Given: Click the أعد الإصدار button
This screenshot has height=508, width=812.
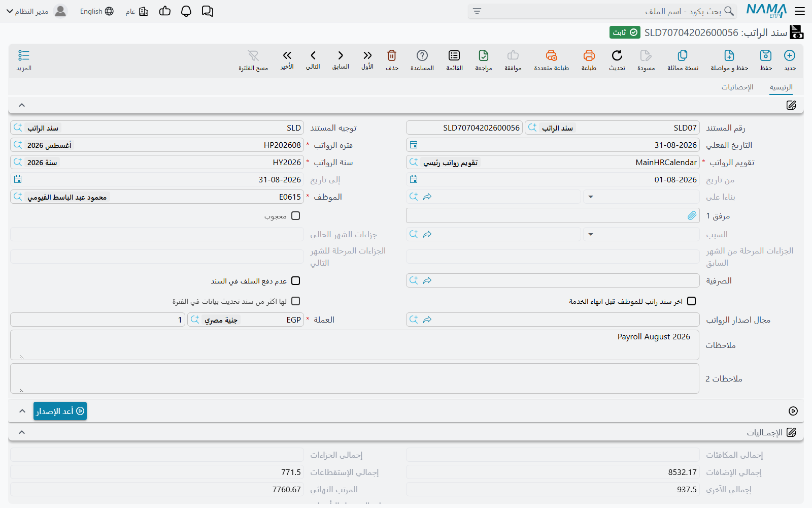Looking at the screenshot, I should point(60,411).
